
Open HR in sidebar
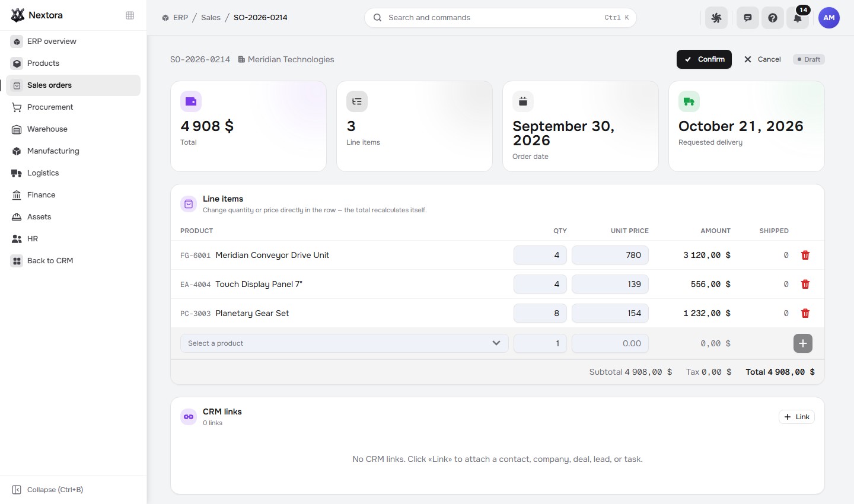point(73,239)
